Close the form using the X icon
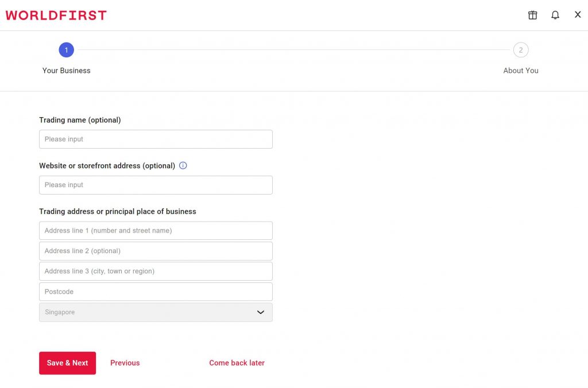Screen dimensions: 588x388 pos(578,15)
